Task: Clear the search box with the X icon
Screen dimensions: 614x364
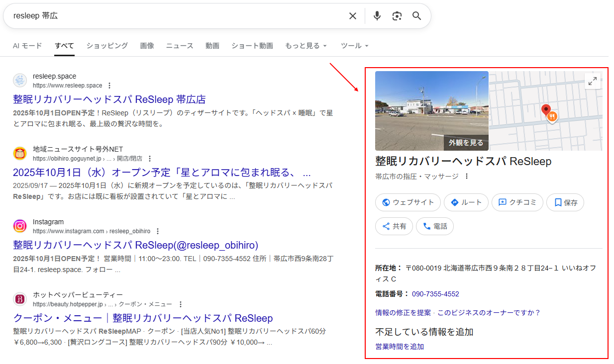Action: point(353,16)
